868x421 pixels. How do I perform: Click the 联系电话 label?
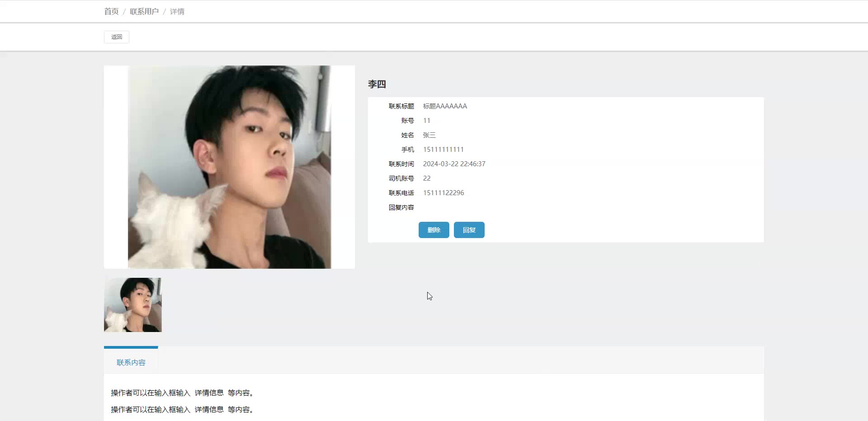pyautogui.click(x=401, y=193)
